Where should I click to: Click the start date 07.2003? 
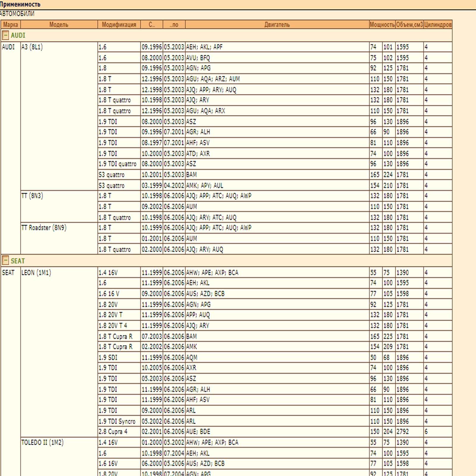(x=152, y=336)
